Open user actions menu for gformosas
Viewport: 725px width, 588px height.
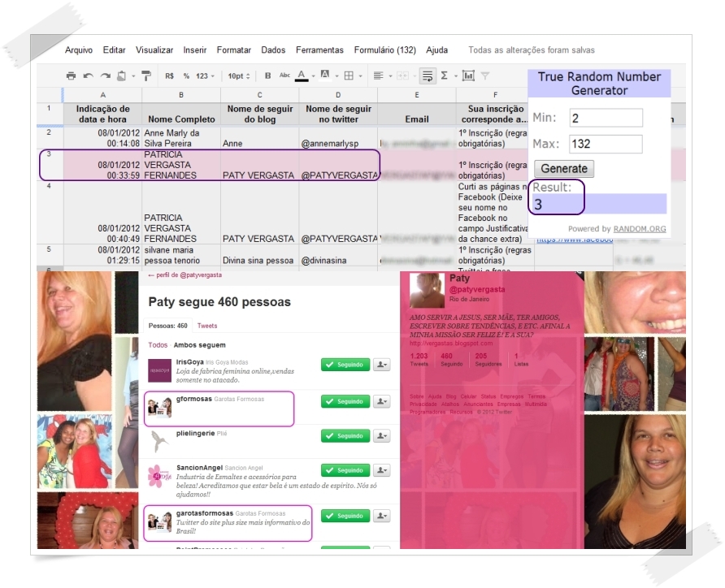tap(381, 401)
